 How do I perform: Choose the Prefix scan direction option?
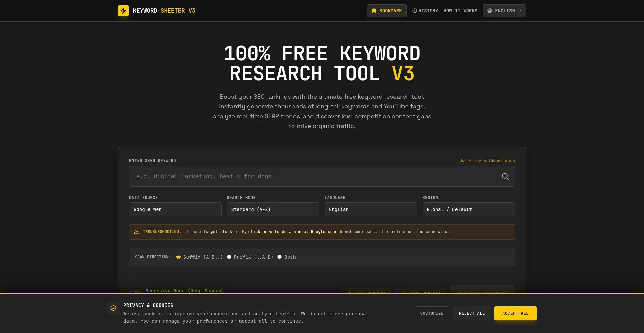(229, 257)
